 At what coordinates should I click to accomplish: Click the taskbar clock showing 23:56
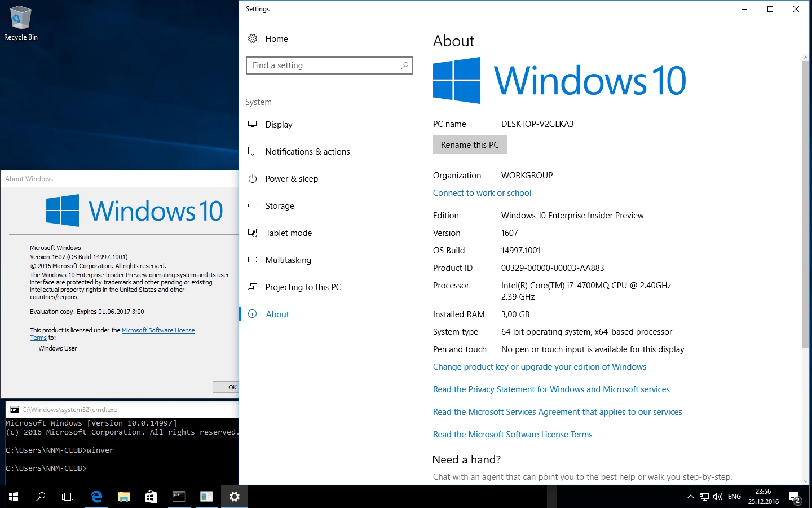(x=764, y=497)
